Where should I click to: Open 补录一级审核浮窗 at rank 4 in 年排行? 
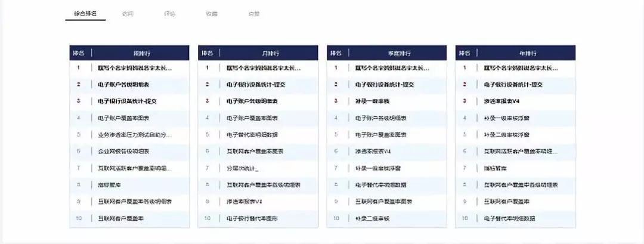pyautogui.click(x=507, y=118)
